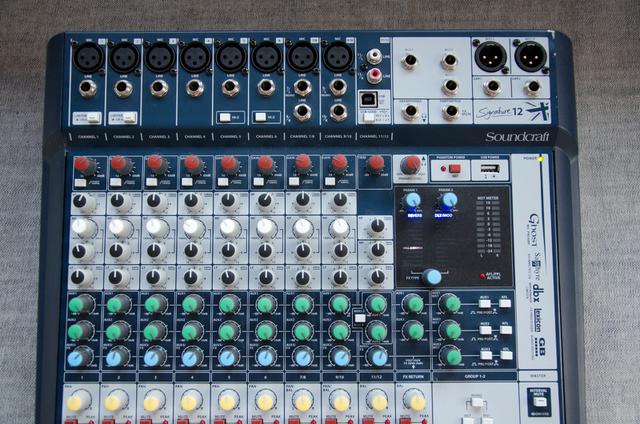Click the Channel 1 XLR mic input
Viewport: 640px width, 424px height.
pyautogui.click(x=86, y=57)
